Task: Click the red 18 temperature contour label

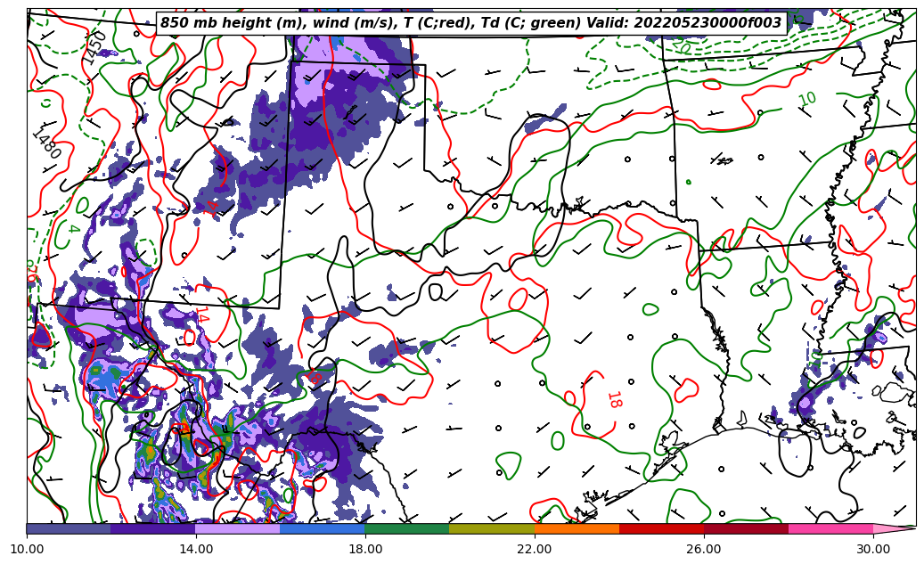Action: tap(613, 399)
